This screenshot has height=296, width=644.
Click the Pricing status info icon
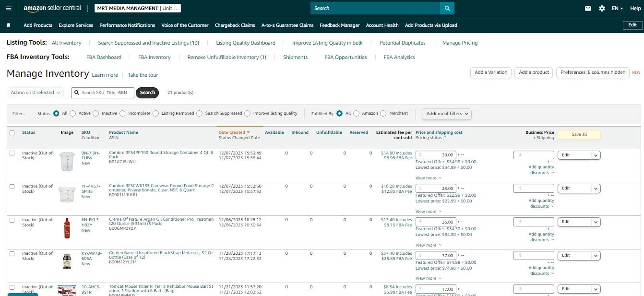coord(445,138)
